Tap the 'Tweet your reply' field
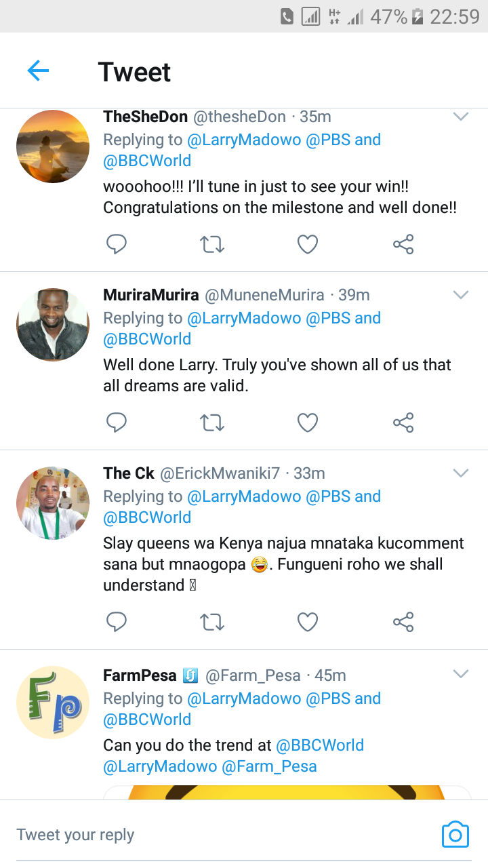This screenshot has height=868, width=488. [x=203, y=835]
